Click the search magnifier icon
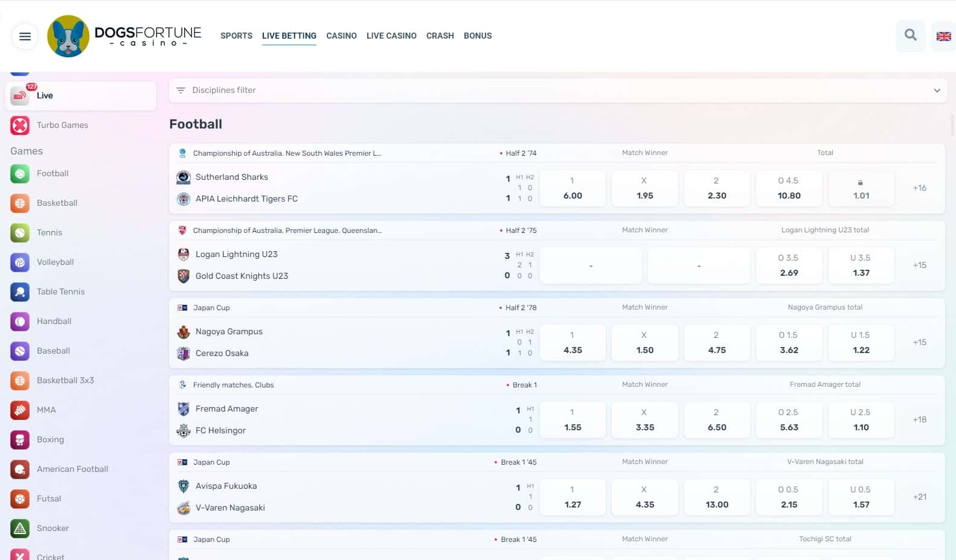Image resolution: width=956 pixels, height=560 pixels. (910, 36)
